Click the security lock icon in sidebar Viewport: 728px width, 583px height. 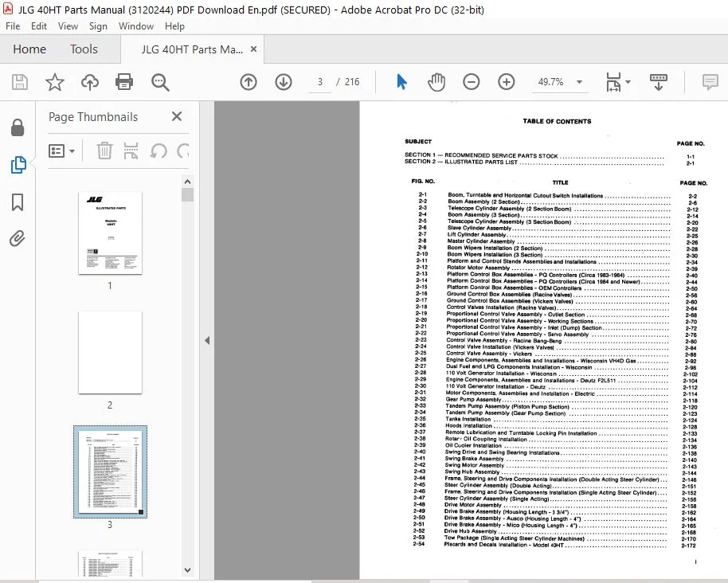click(18, 127)
